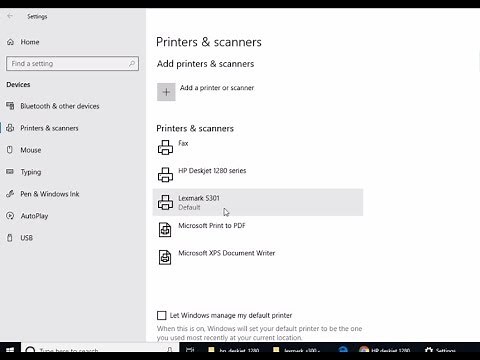Click the Bluetooth devices sidebar icon
The height and width of the screenshot is (360, 480).
10,106
